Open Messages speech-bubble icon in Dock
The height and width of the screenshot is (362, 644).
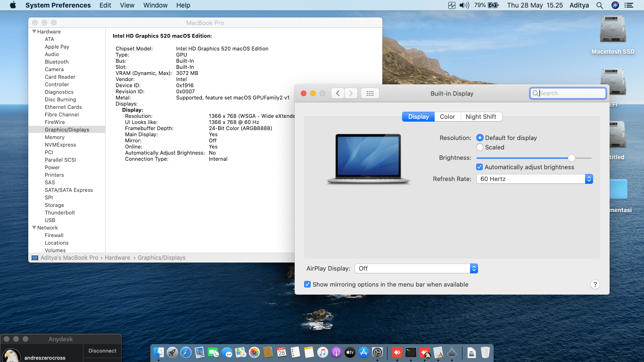coord(227,352)
